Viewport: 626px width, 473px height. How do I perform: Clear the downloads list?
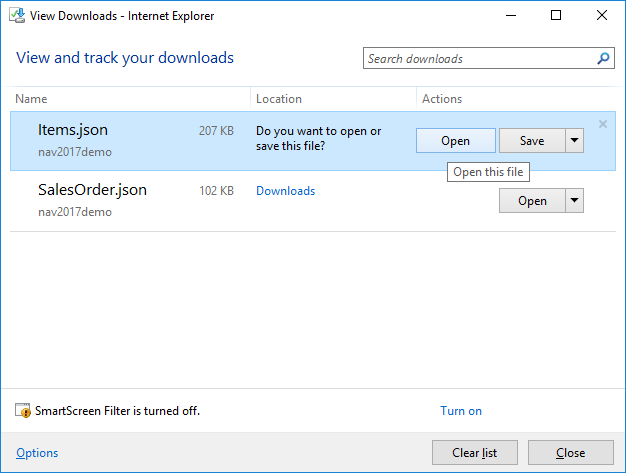475,453
